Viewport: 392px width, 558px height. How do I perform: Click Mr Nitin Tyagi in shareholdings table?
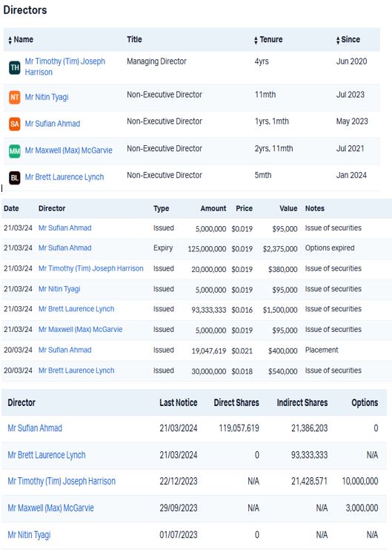pos(29,535)
